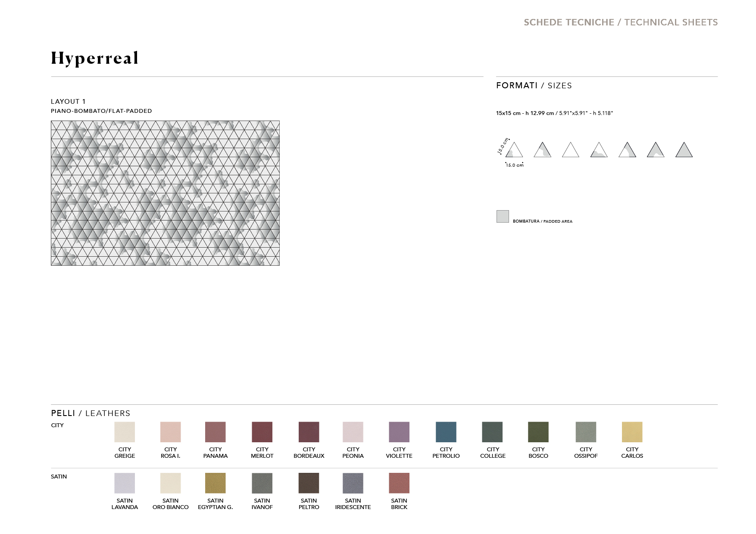Select the empty flat white triangle tile
The width and height of the screenshot is (756, 534).
click(x=571, y=150)
